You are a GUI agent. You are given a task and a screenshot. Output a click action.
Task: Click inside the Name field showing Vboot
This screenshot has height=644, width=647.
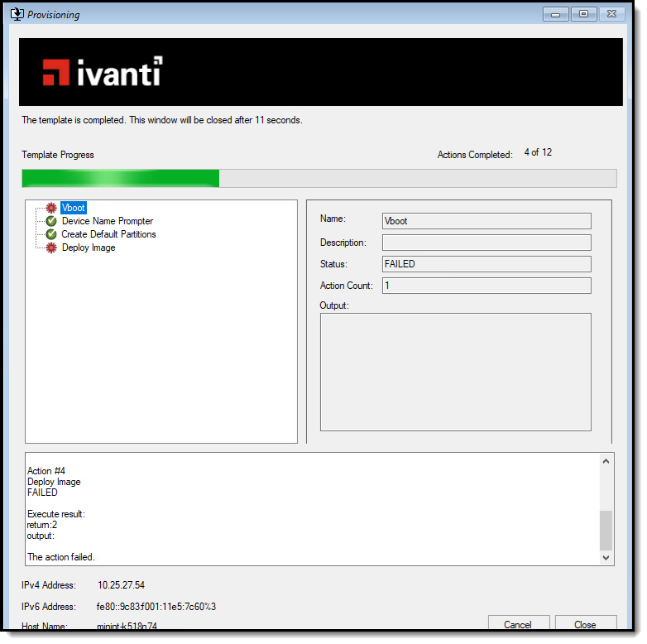tap(486, 221)
